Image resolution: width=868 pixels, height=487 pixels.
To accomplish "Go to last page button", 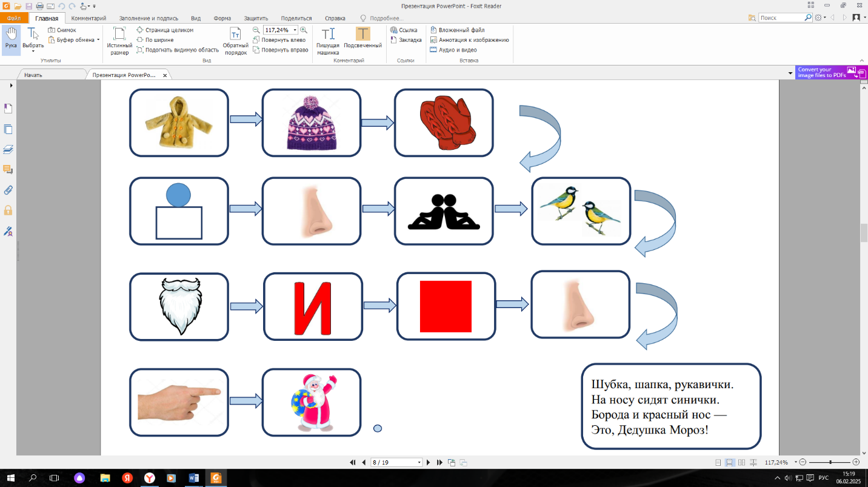I will point(439,462).
